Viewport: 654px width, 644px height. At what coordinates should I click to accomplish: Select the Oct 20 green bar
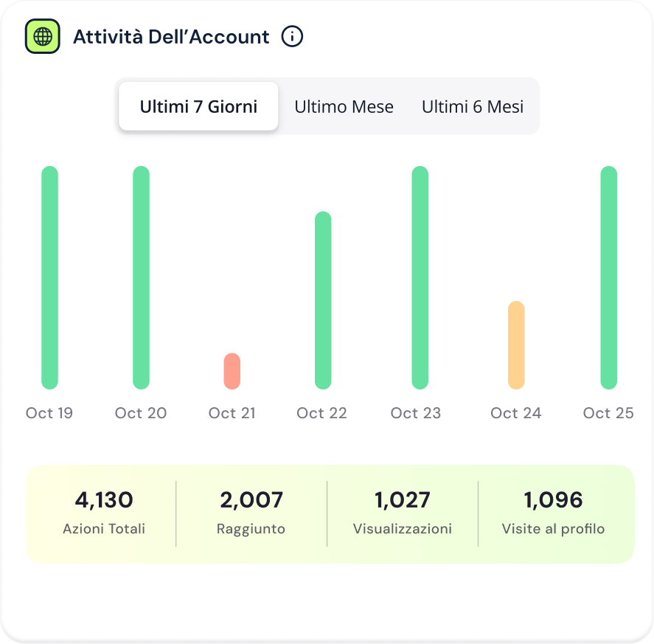[x=141, y=277]
